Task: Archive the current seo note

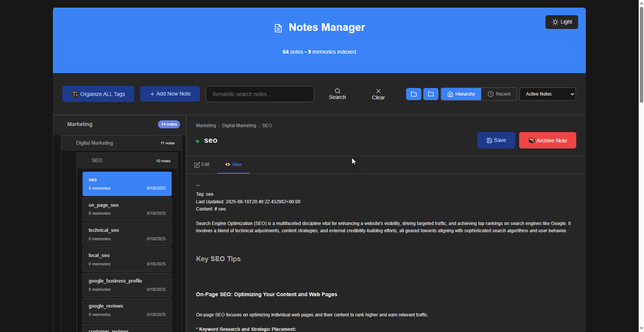Action: click(x=547, y=140)
